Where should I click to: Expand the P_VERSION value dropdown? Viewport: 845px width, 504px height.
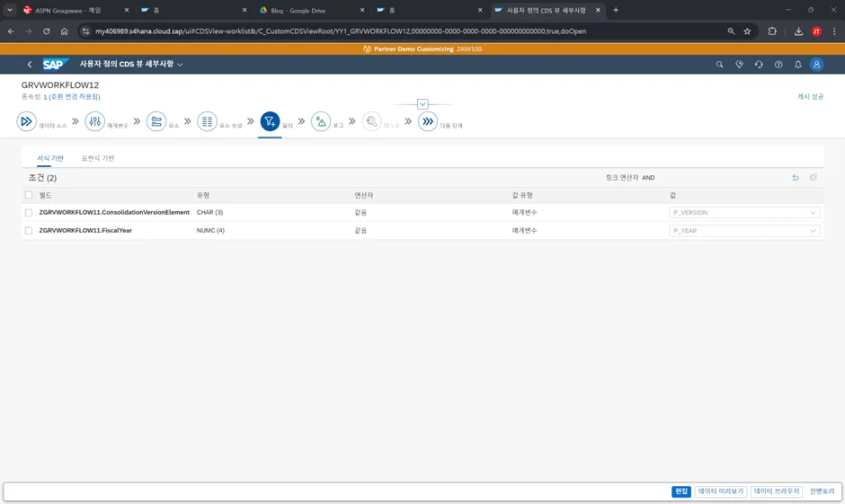click(x=813, y=213)
